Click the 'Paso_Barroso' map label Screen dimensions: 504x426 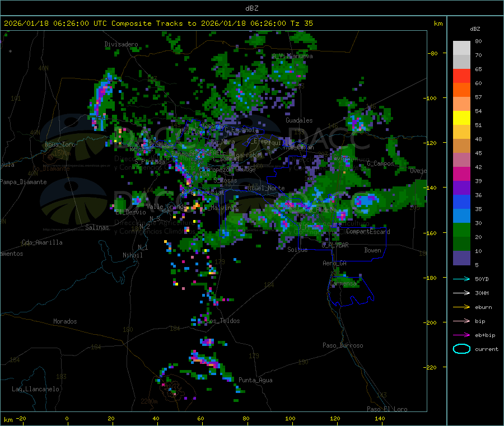point(343,345)
